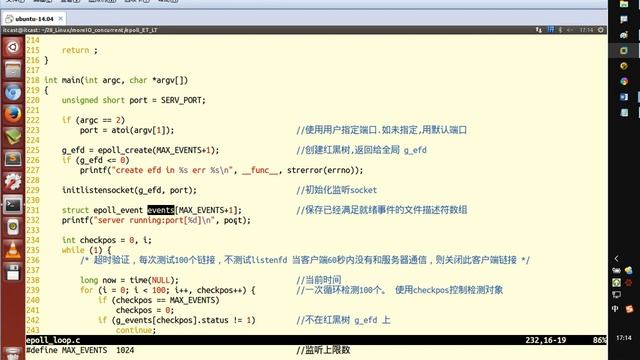Open Google Chrome on Windows taskbar
The image size is (640, 360).
pos(624,81)
